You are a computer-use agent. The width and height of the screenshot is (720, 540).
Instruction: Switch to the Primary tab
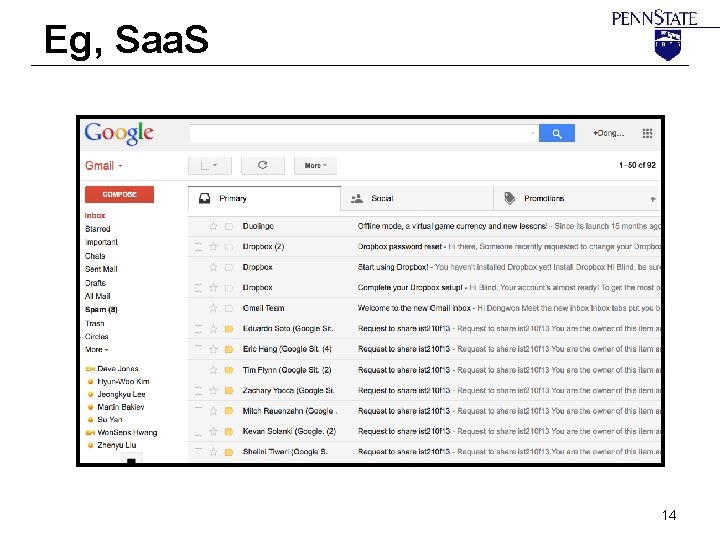pos(264,198)
